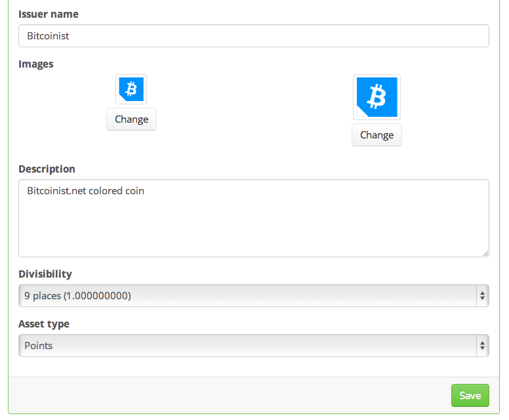Place cursor on "Bitcoinist" text in issuer field
The width and height of the screenshot is (509, 420).
[48, 36]
